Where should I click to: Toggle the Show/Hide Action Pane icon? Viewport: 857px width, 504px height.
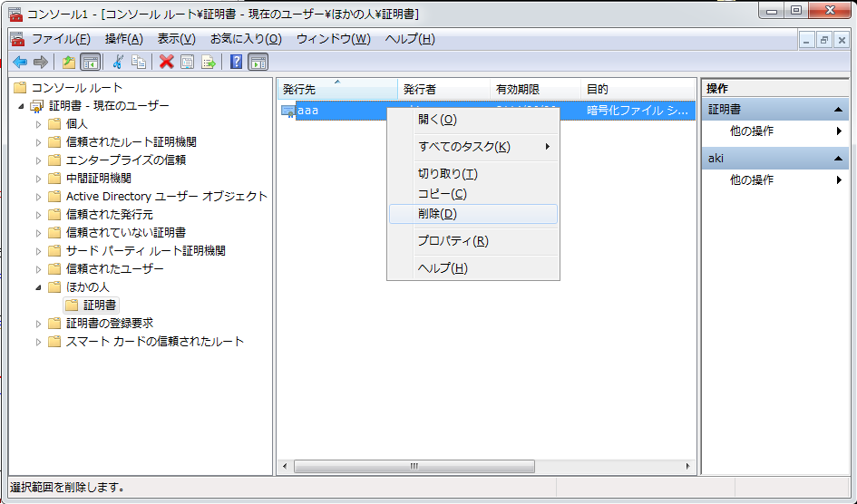258,62
